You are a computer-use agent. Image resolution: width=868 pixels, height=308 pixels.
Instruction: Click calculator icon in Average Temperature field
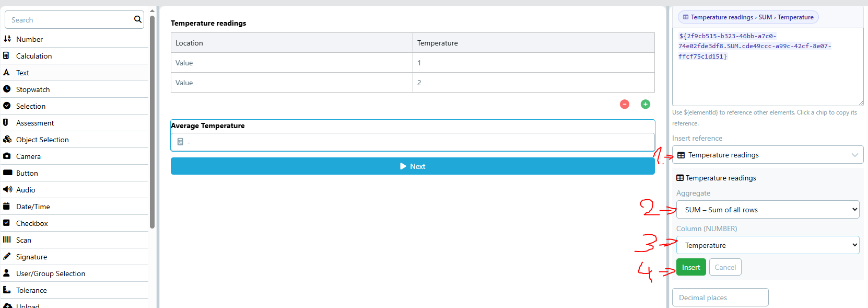pos(180,142)
